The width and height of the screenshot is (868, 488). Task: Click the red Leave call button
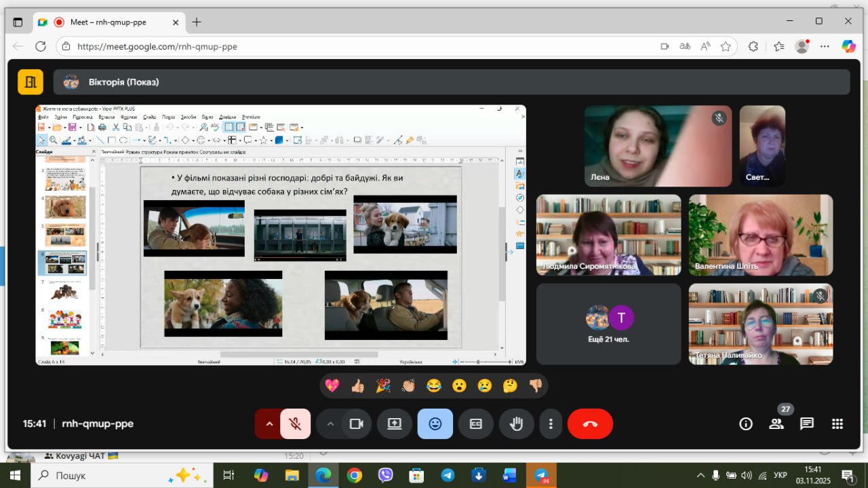pos(590,424)
